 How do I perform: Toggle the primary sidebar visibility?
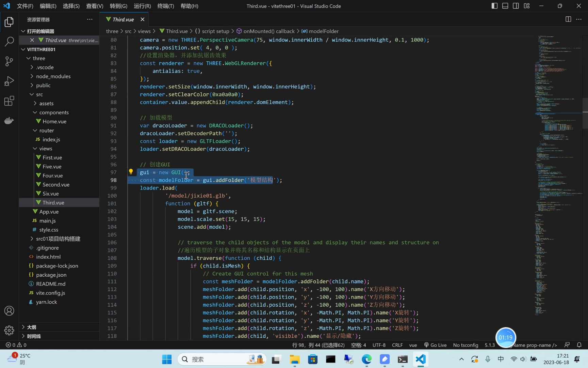click(494, 6)
